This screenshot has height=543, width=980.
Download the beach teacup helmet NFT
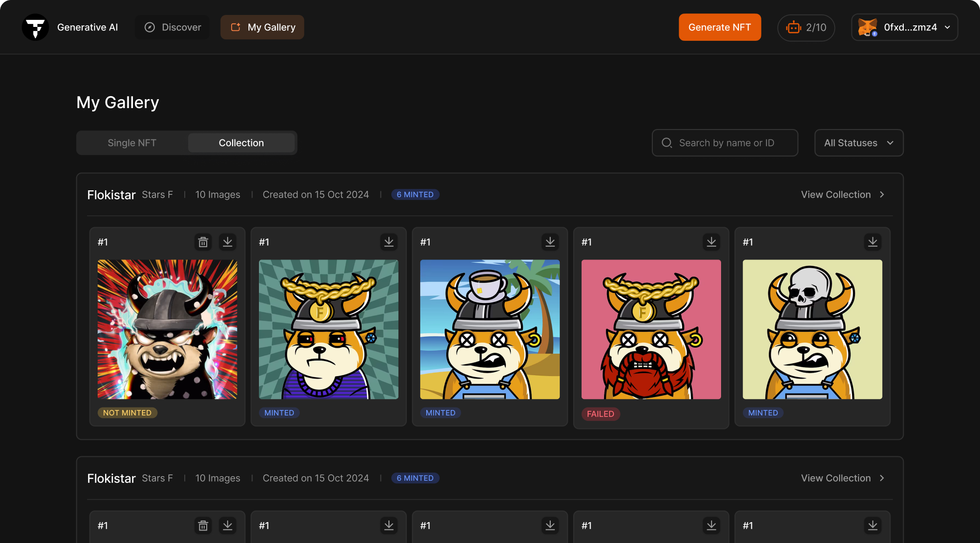550,242
